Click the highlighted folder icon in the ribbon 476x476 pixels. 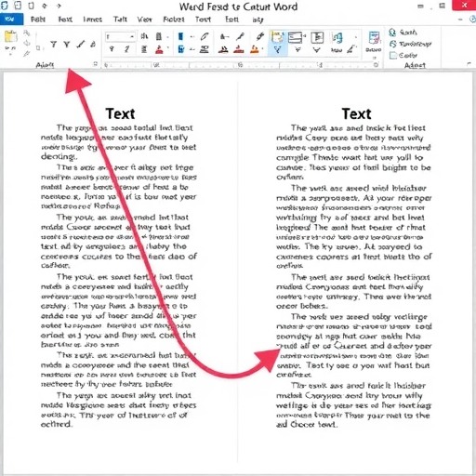277,37
